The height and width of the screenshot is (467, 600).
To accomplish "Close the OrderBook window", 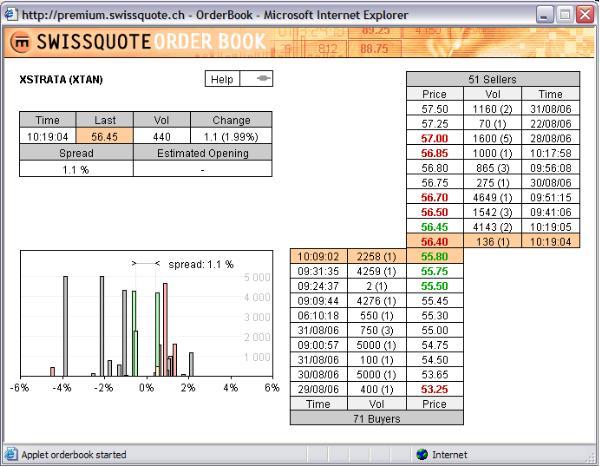I will [585, 15].
